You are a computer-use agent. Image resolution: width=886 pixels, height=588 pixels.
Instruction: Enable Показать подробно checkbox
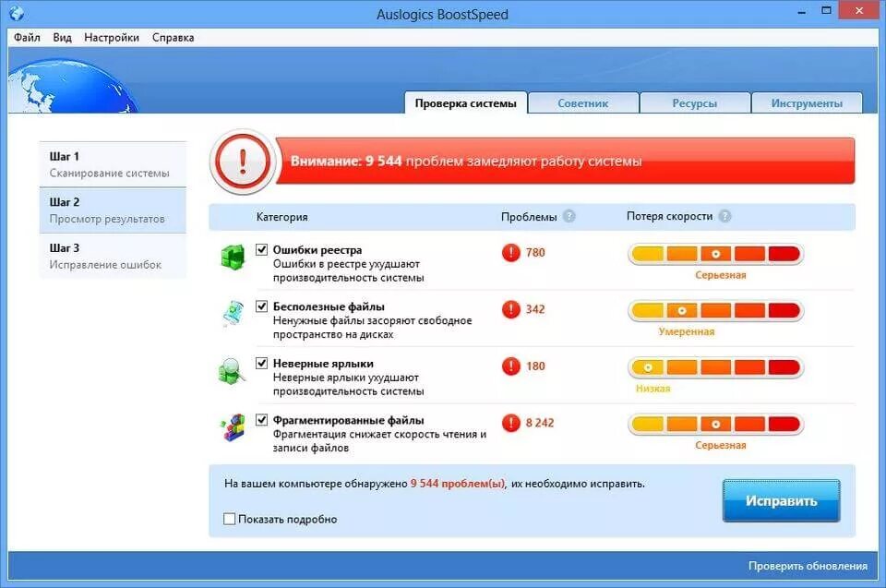pyautogui.click(x=230, y=519)
